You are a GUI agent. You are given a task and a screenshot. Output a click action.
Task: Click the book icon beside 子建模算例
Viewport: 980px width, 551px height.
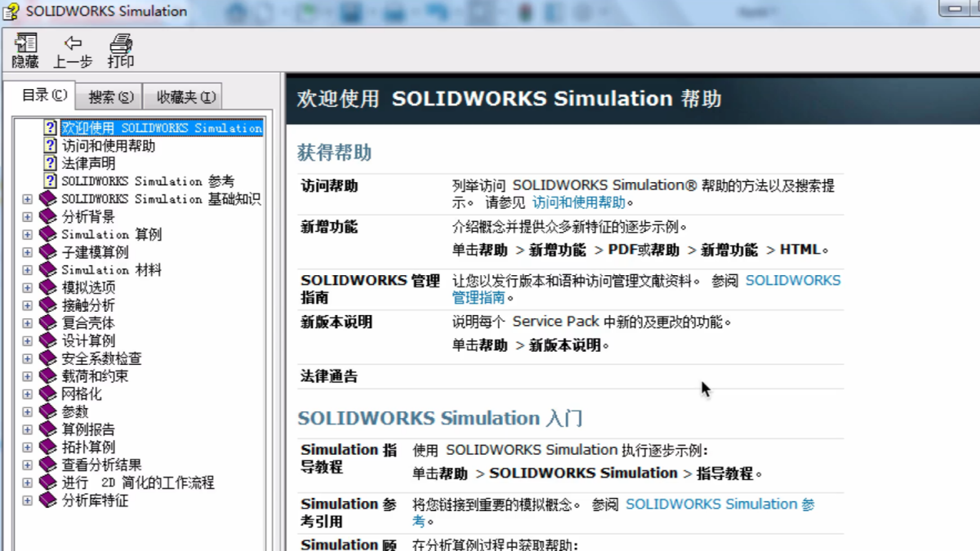click(48, 252)
